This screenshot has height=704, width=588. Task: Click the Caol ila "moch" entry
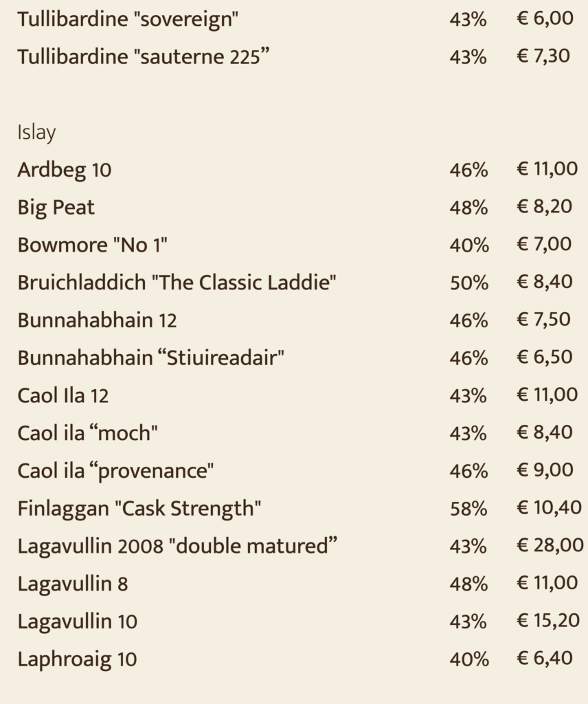pyautogui.click(x=87, y=433)
